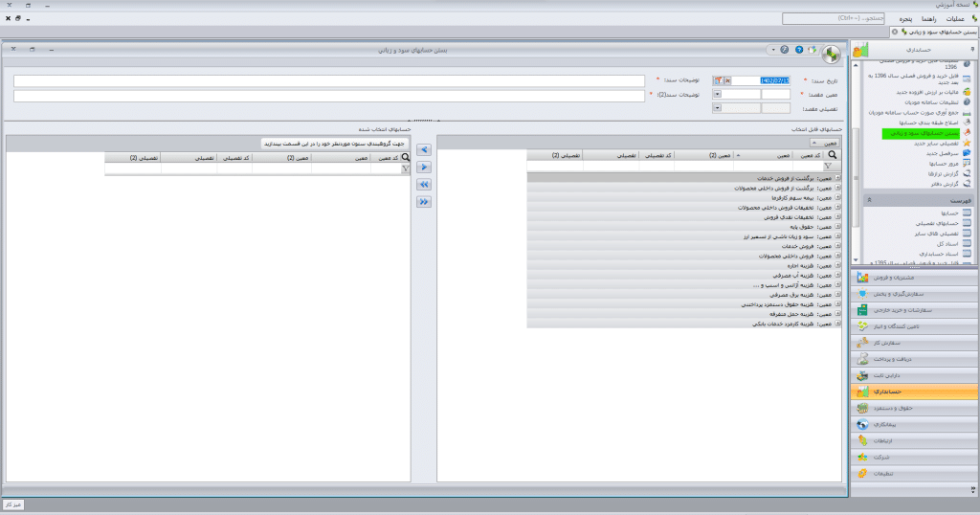Collapse the فهرست section in sidebar

869,200
